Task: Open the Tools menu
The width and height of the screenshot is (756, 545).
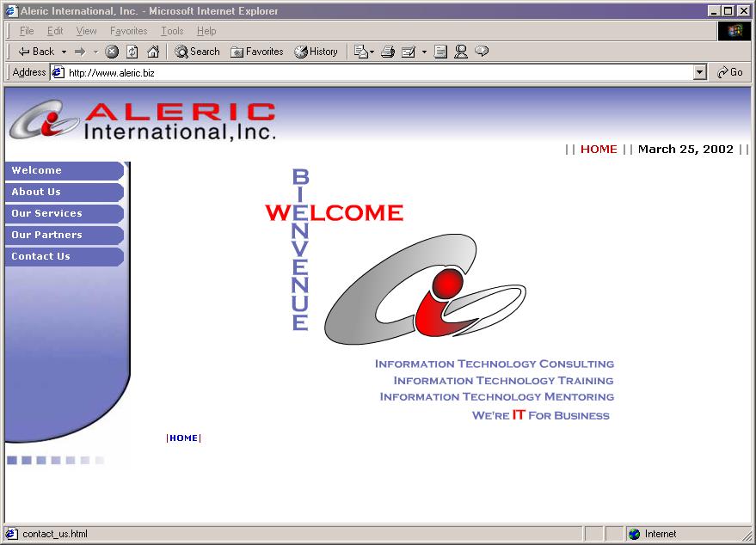Action: (172, 31)
